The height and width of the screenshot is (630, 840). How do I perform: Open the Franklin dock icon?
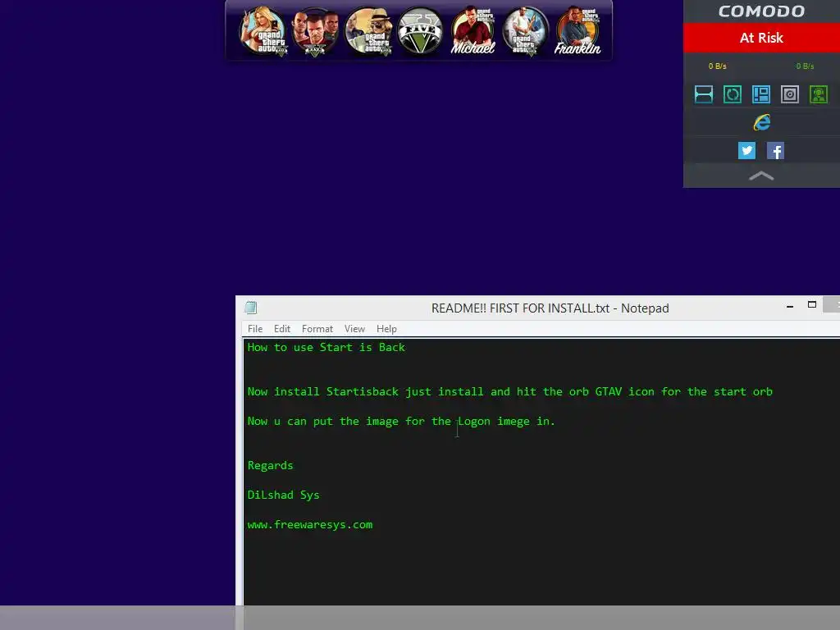pos(577,31)
